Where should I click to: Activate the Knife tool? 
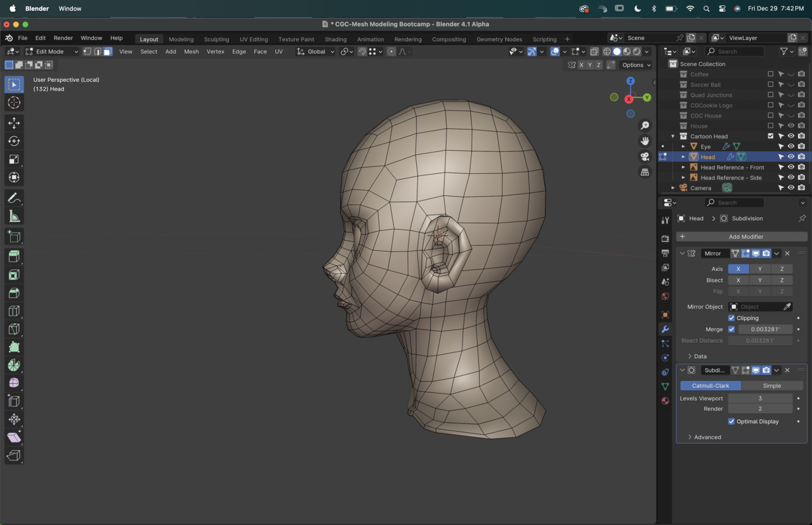tap(14, 329)
